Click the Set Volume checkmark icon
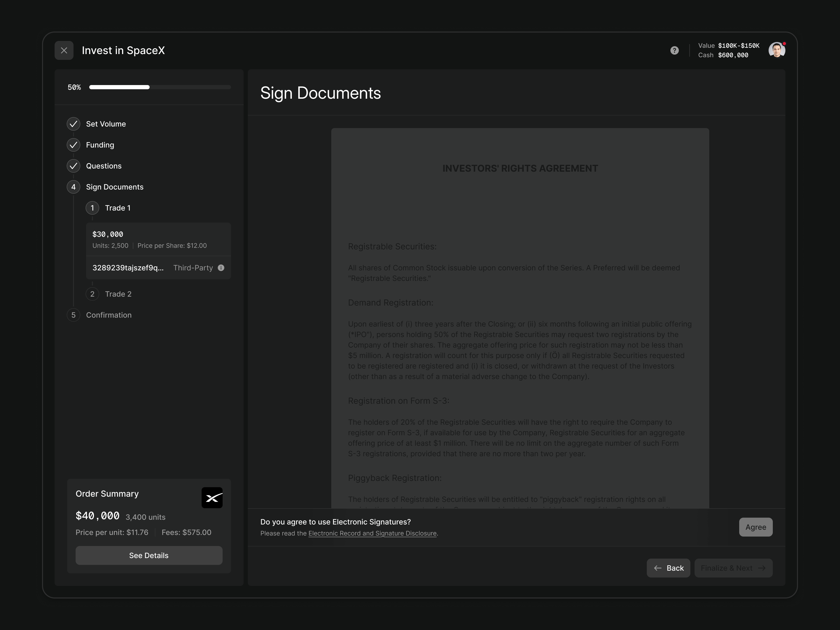The image size is (840, 630). [73, 124]
